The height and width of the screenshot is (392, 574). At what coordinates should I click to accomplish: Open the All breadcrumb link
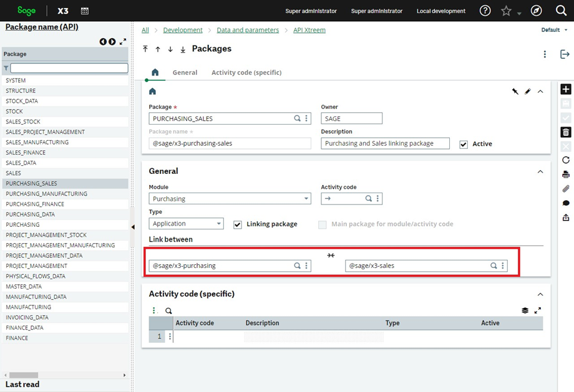tap(145, 30)
